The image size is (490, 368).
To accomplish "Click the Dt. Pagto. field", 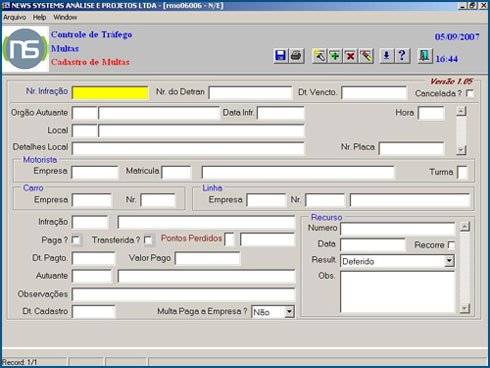I will point(93,258).
